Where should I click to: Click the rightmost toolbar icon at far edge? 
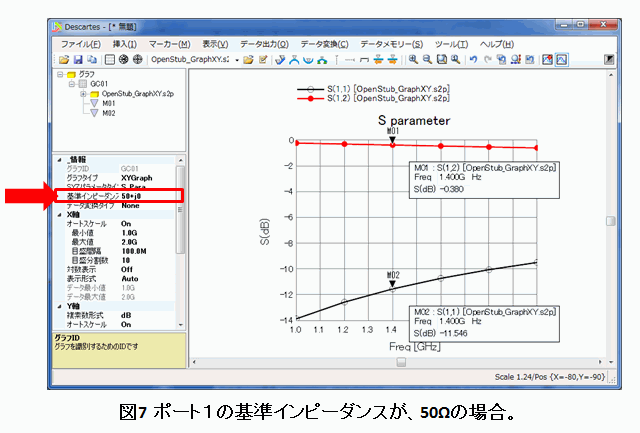tap(609, 60)
